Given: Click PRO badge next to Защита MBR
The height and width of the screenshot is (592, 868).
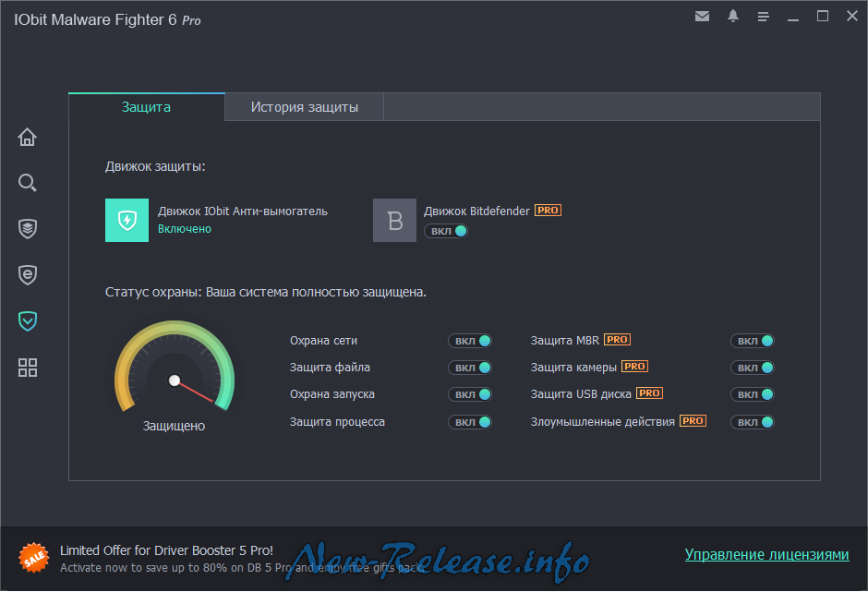Looking at the screenshot, I should click(x=617, y=340).
